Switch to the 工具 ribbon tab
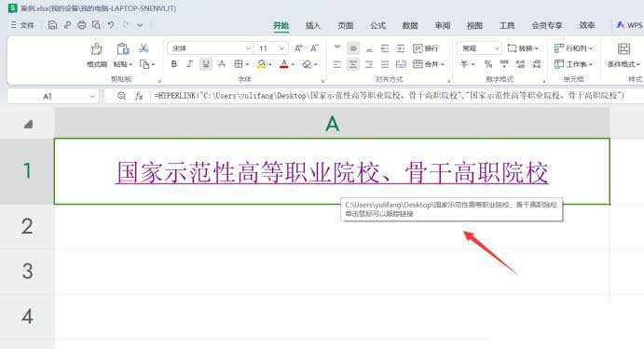 coord(507,25)
